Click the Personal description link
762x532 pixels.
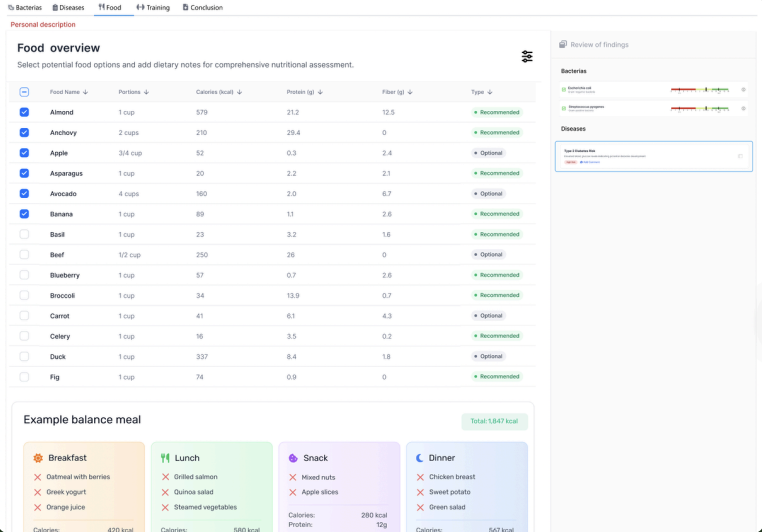43,24
